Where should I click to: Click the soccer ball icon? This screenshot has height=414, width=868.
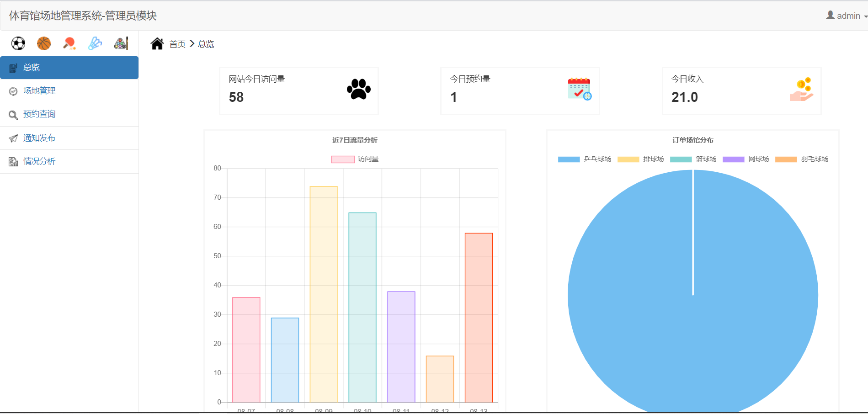pos(18,43)
